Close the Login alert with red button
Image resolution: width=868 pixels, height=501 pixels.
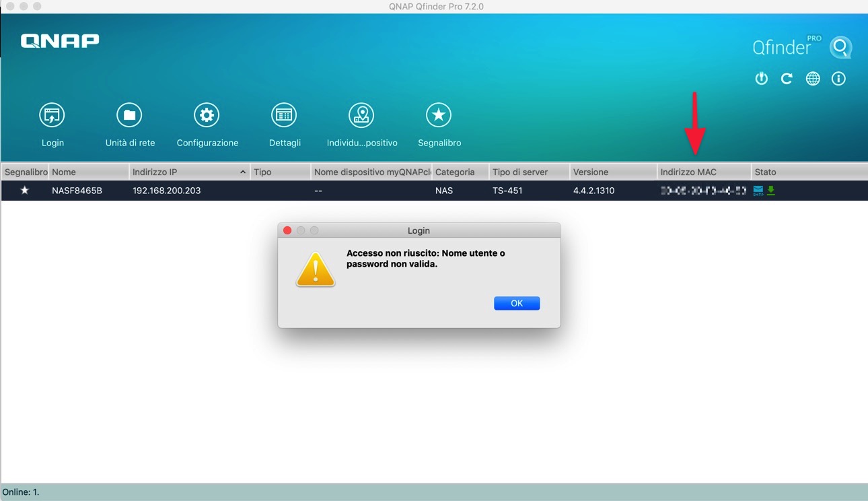[x=287, y=230]
